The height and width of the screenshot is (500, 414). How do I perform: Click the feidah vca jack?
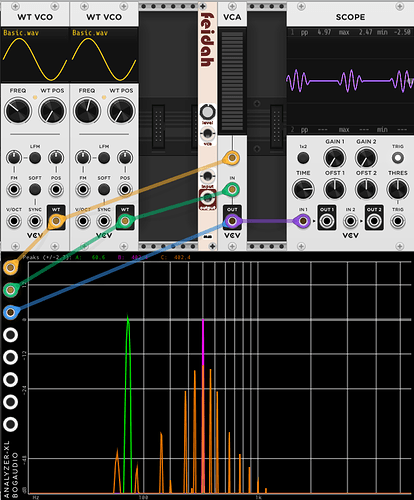click(x=207, y=134)
